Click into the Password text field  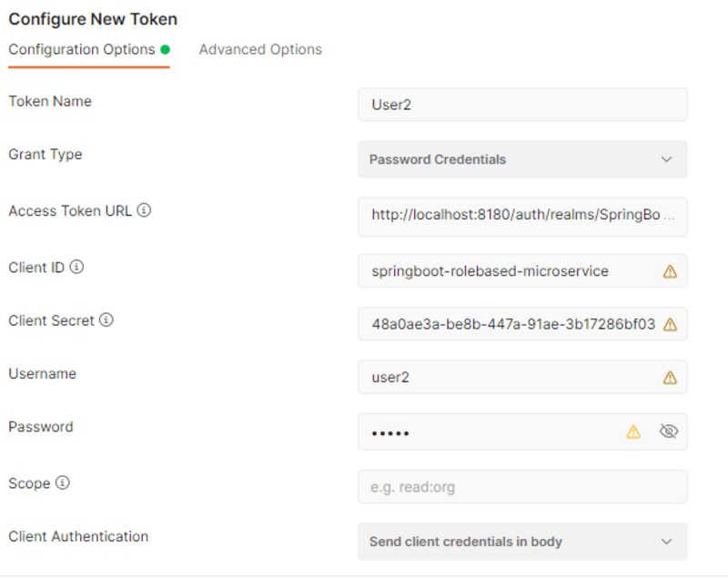(x=491, y=431)
